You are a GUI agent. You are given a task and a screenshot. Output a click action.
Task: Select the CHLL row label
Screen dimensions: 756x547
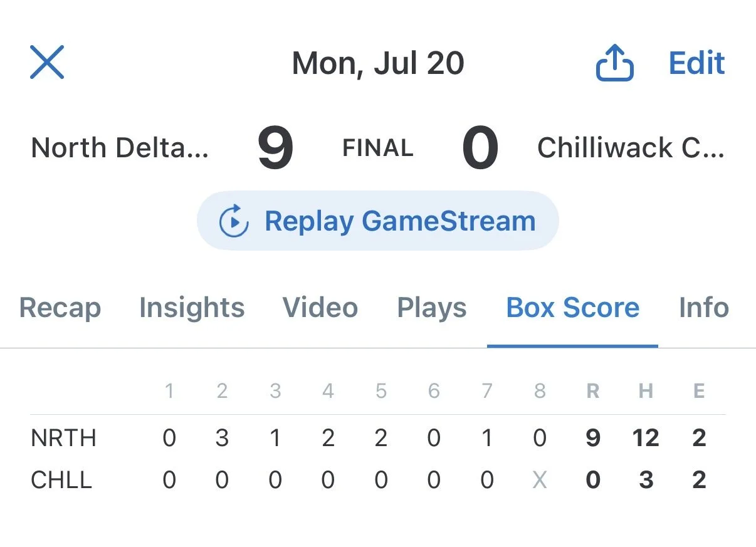(x=61, y=481)
